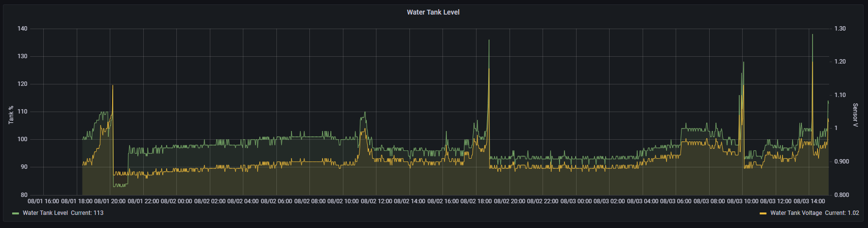
Task: Click the 08/03 14:00 time axis label
Action: pos(809,201)
